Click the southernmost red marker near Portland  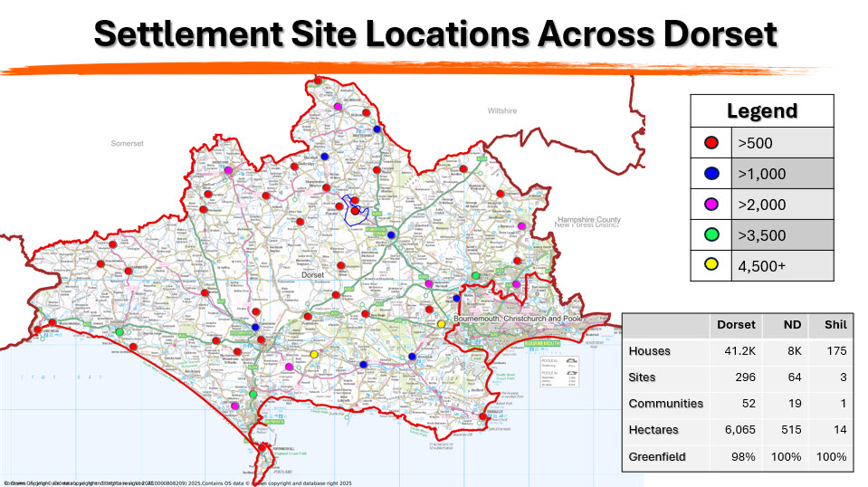click(x=262, y=447)
